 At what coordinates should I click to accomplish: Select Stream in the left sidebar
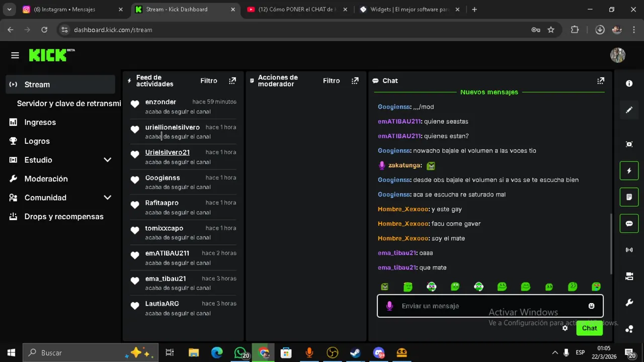60,84
